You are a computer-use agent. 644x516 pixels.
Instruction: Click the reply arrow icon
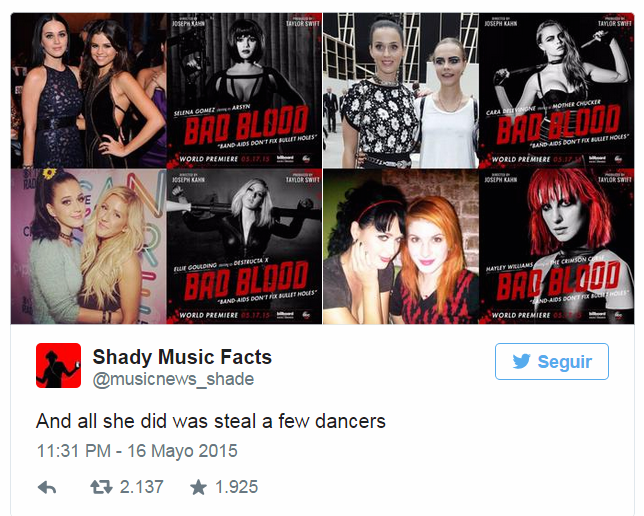coord(47,488)
